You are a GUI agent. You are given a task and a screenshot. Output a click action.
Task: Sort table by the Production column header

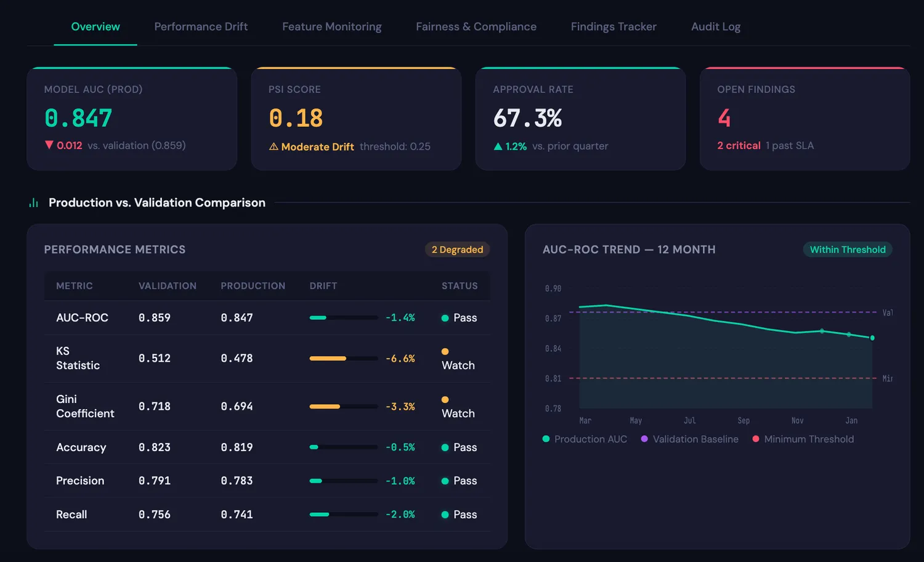[x=253, y=286]
